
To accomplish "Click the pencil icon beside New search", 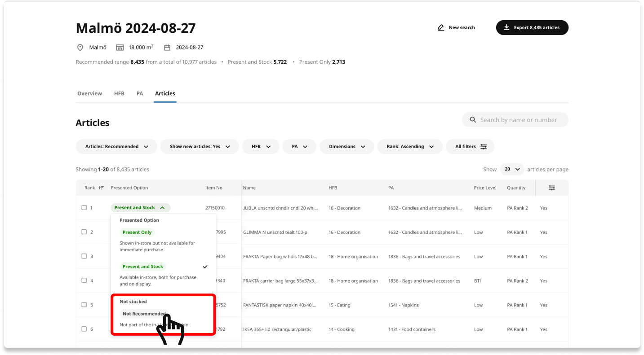I will tap(441, 28).
